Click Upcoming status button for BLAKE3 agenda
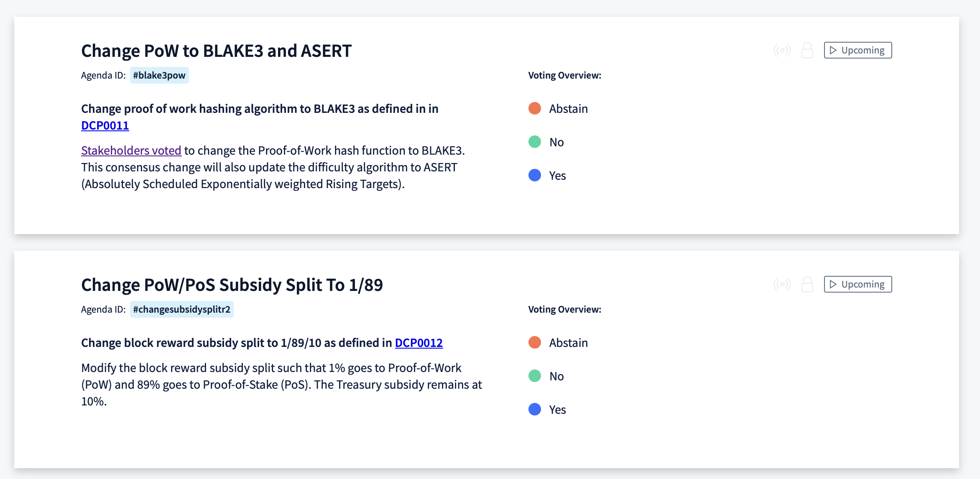Viewport: 980px width, 479px height. tap(858, 50)
